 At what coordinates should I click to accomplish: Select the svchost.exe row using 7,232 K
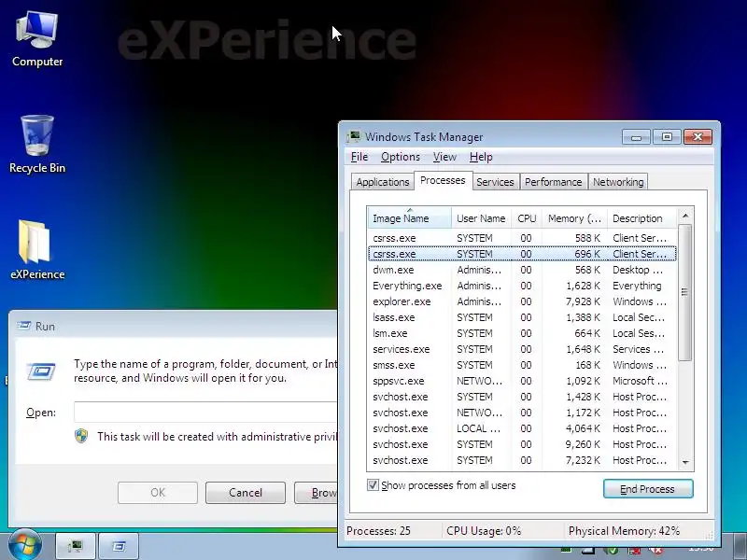pyautogui.click(x=522, y=460)
